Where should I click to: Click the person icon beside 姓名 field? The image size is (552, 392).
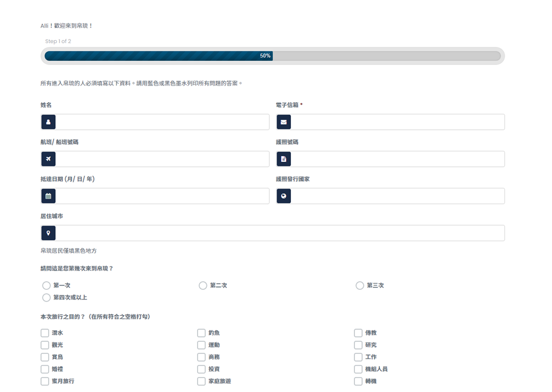tap(48, 122)
